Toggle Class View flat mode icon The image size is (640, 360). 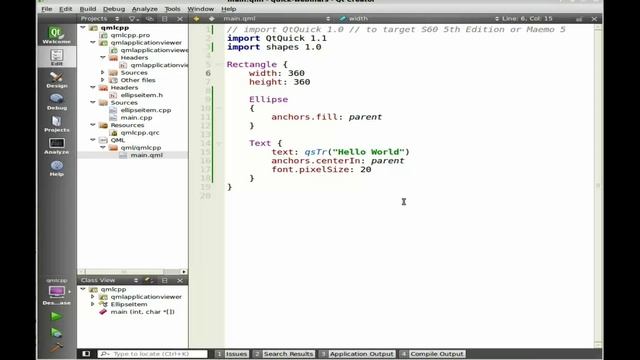click(149, 280)
